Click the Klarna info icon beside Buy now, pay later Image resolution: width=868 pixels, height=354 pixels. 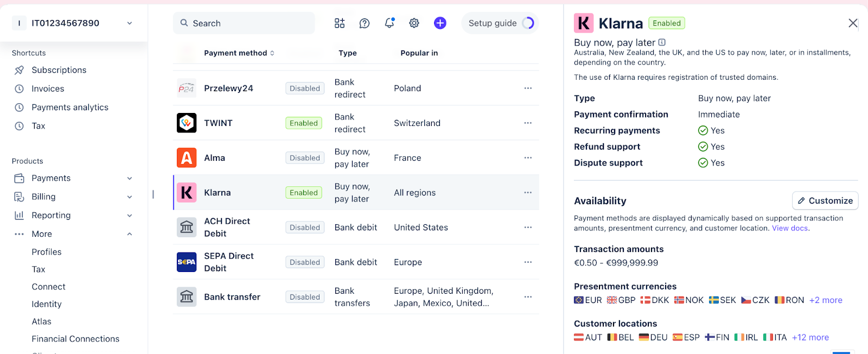[x=662, y=42]
